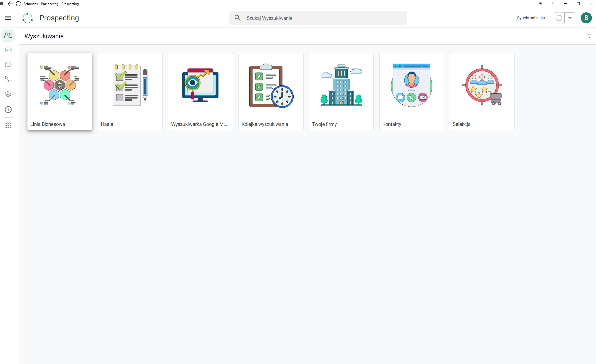This screenshot has height=364, width=596.
Task: Click in the Szukaj Wyszukiwanie search field
Action: coord(318,18)
